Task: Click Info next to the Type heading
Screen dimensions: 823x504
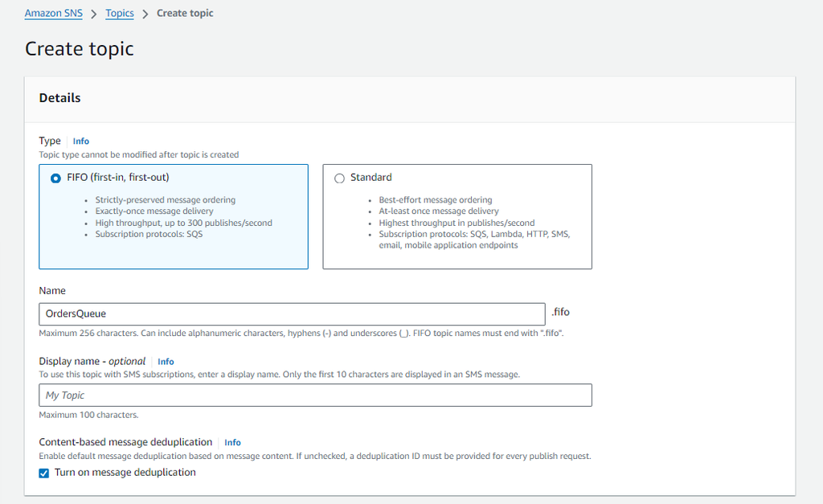Action: click(80, 141)
